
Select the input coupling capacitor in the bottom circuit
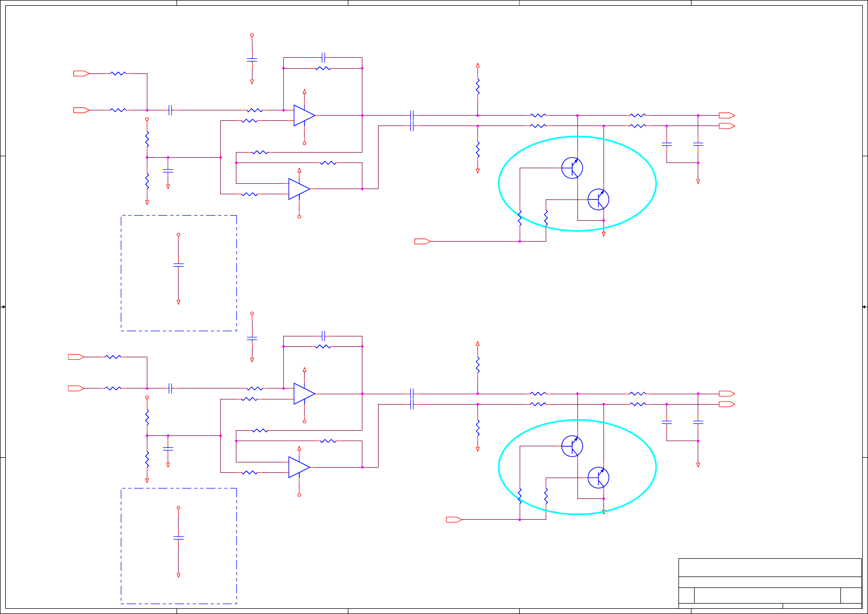pyautogui.click(x=170, y=388)
